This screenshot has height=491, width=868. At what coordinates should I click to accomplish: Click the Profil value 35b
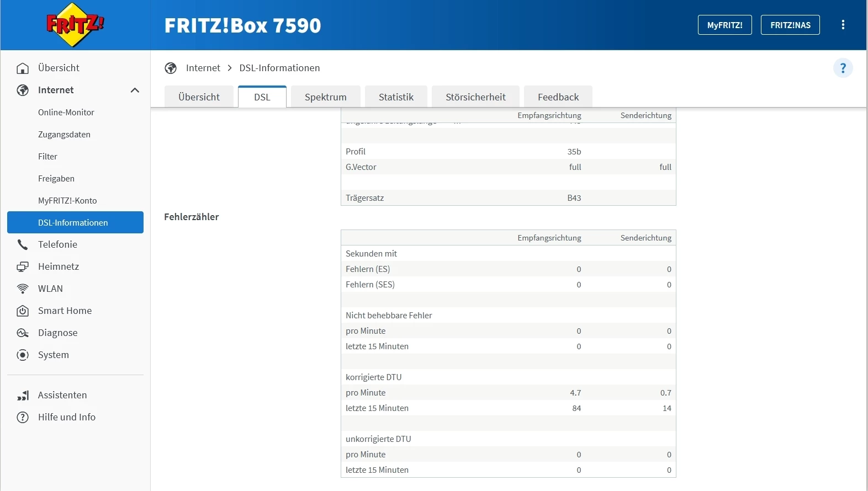[x=574, y=152]
